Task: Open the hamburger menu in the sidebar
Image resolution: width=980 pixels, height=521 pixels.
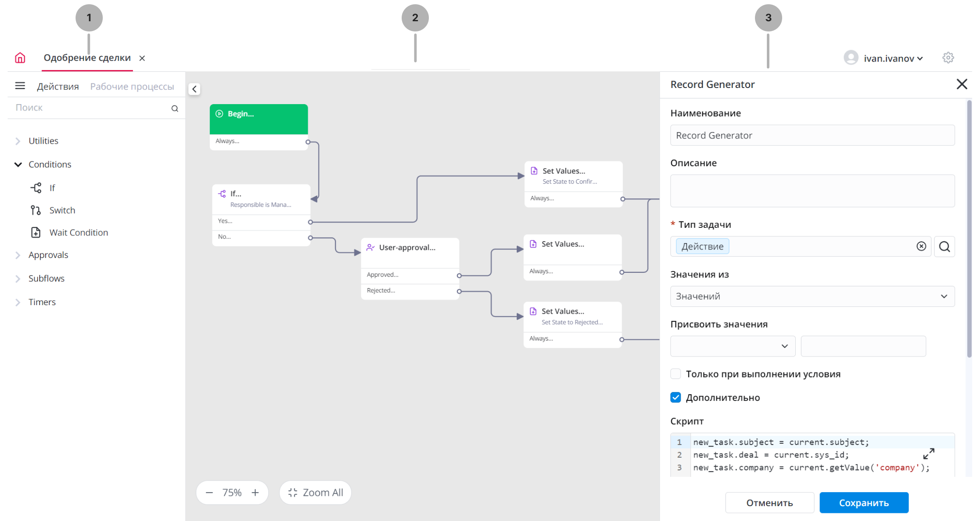Action: pos(20,86)
